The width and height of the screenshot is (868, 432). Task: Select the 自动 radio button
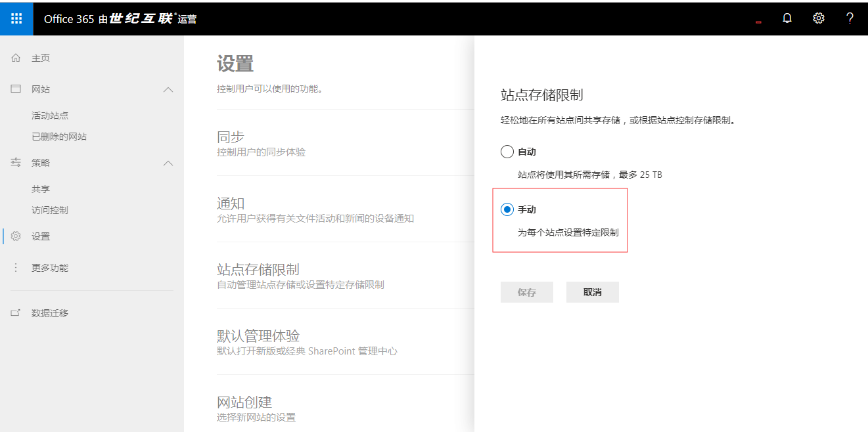coord(507,152)
